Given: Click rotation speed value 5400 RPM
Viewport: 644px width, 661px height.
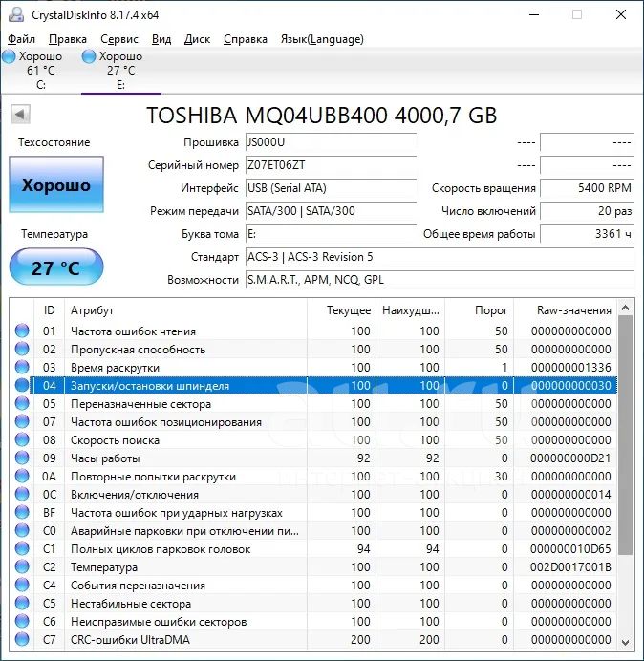Looking at the screenshot, I should 587,187.
